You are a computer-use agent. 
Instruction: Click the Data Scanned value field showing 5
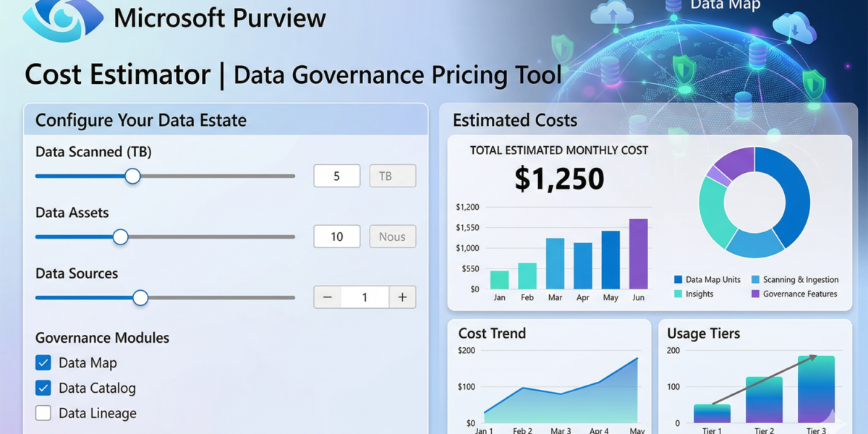click(x=336, y=176)
